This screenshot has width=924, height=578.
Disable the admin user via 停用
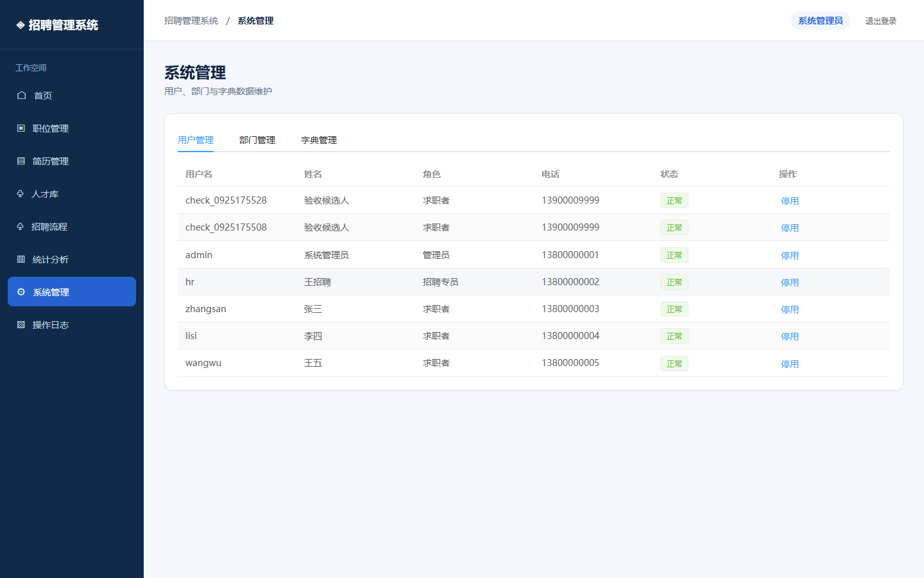(x=790, y=256)
